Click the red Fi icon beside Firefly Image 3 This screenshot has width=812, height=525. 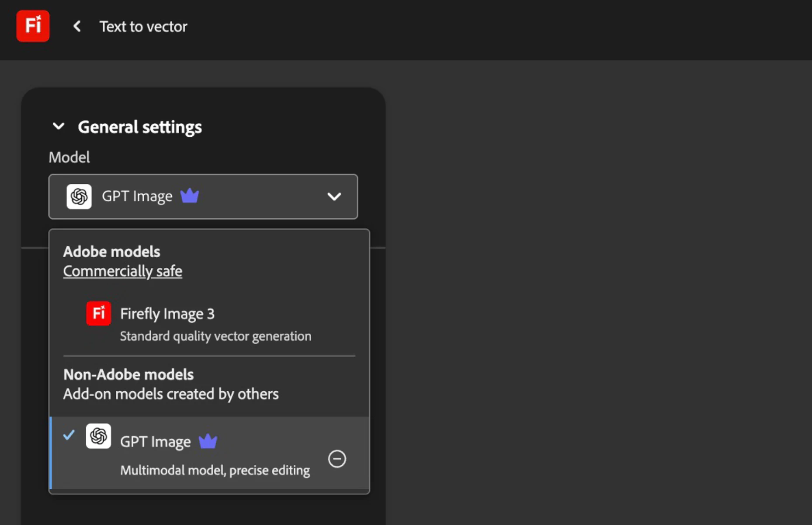98,313
